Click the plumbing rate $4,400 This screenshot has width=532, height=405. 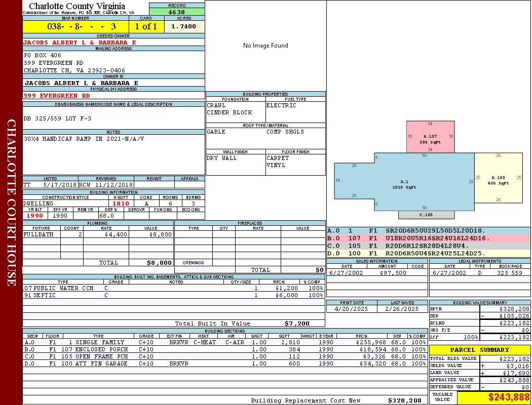coord(116,234)
